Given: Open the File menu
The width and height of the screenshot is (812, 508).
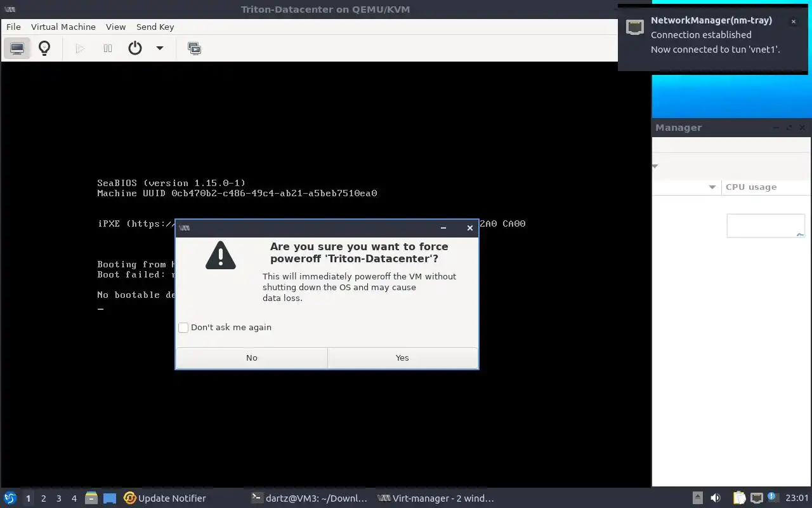Looking at the screenshot, I should 13,27.
